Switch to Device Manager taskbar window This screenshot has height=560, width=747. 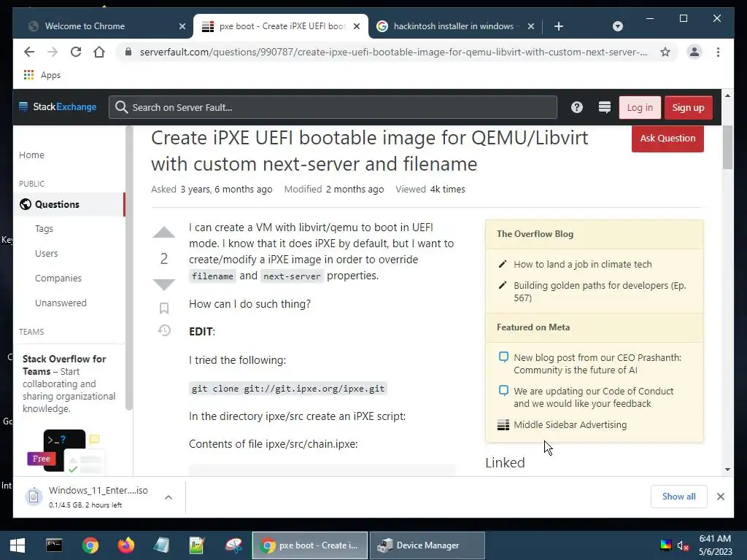click(x=427, y=545)
